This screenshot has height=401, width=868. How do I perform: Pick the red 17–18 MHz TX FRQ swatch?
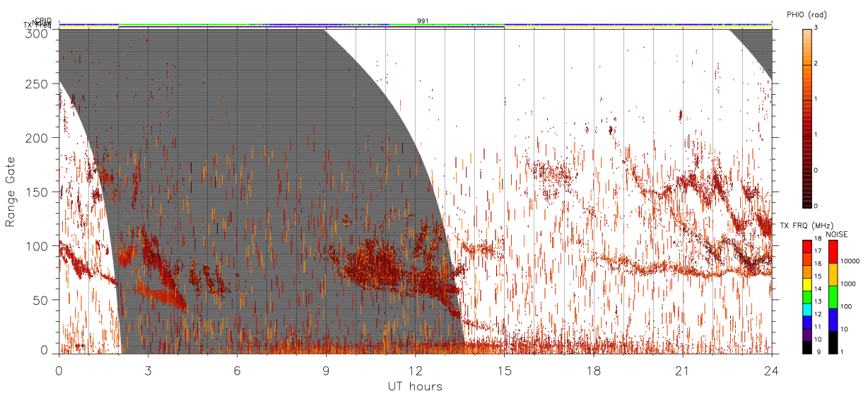(x=807, y=245)
